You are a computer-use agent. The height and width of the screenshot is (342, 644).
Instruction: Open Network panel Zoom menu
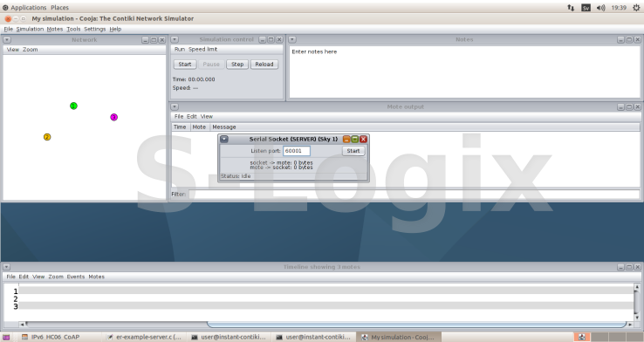(x=30, y=50)
